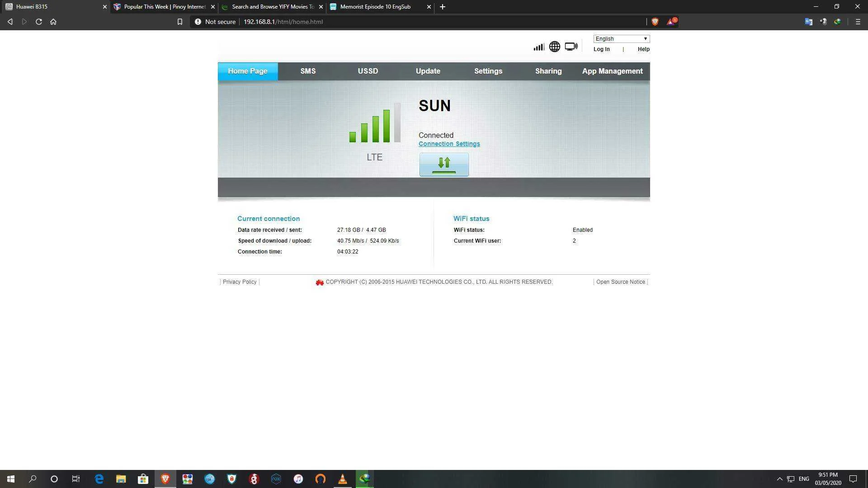This screenshot has width=868, height=488.
Task: Reload the current page
Action: pyautogui.click(x=39, y=22)
